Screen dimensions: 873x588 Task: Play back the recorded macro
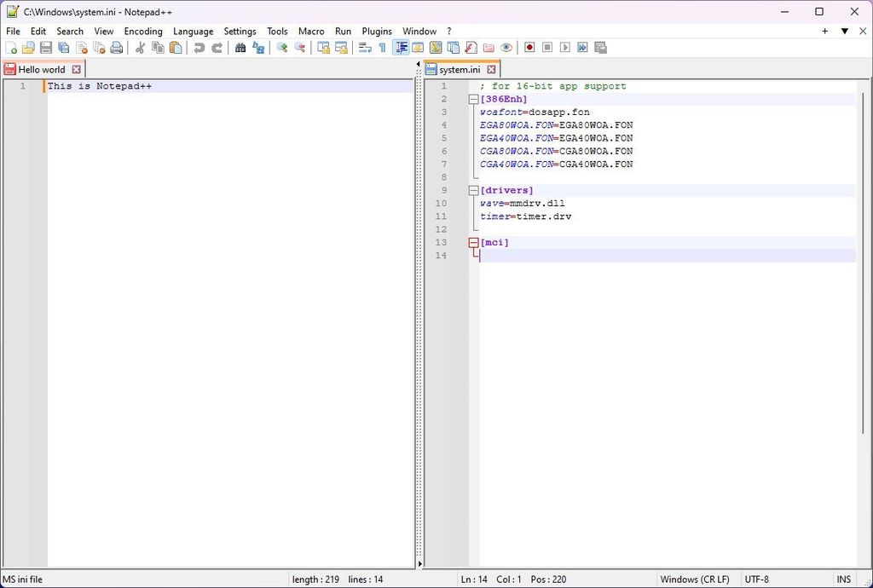(x=565, y=48)
